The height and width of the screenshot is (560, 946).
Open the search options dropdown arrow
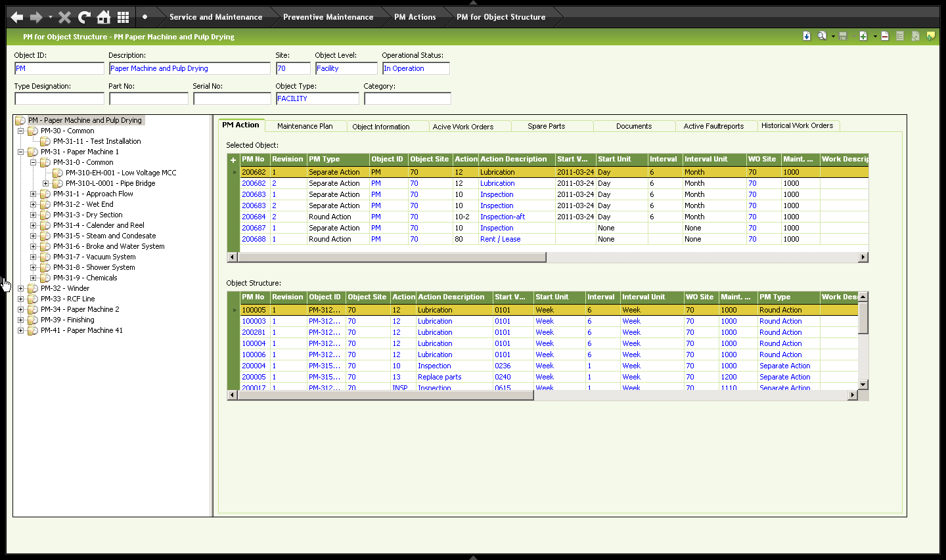833,37
